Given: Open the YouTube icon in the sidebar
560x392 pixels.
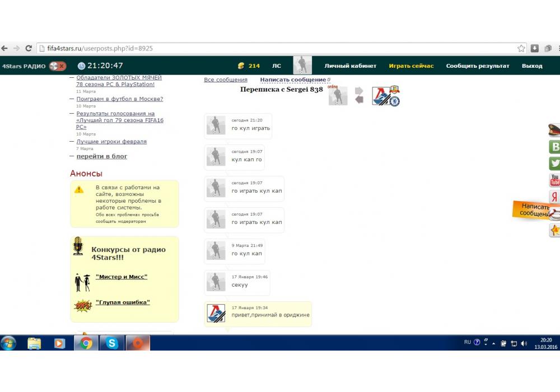Looking at the screenshot, I should 554,180.
